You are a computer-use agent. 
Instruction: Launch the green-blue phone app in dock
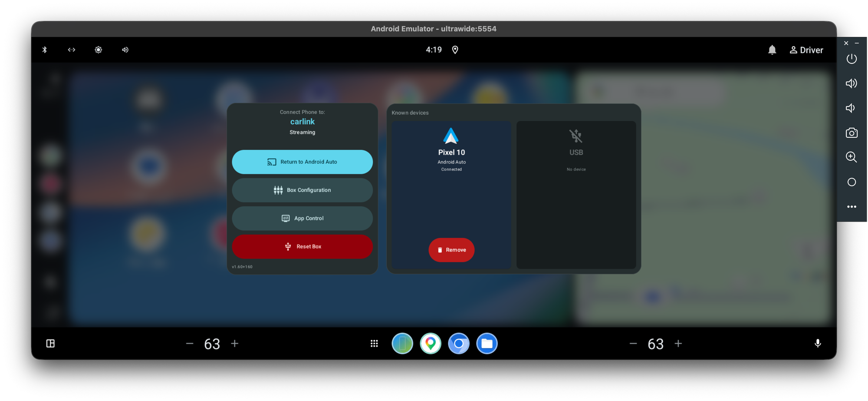tap(402, 344)
